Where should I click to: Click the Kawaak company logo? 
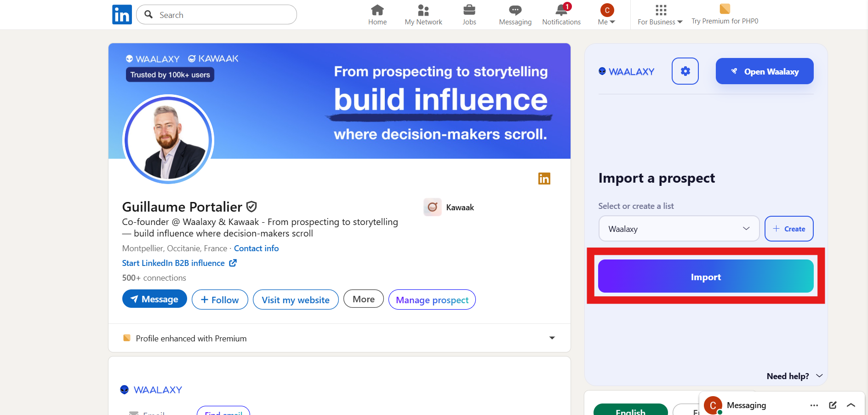pyautogui.click(x=432, y=207)
